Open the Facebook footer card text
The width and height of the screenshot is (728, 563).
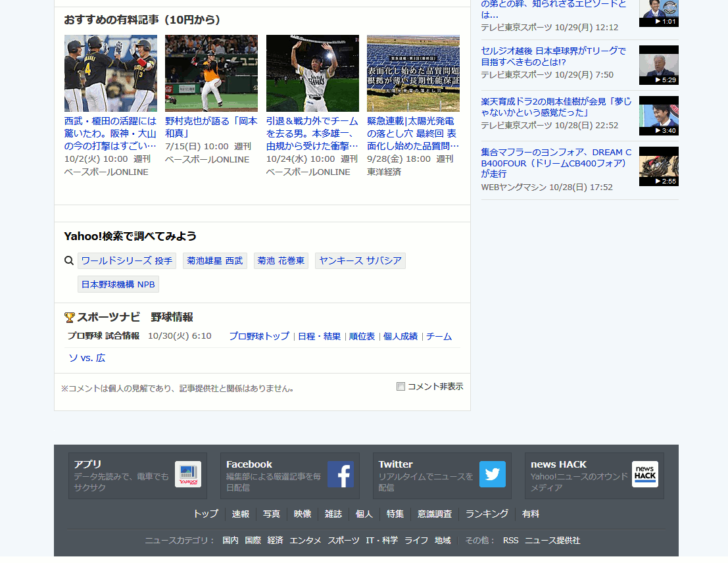[274, 476]
